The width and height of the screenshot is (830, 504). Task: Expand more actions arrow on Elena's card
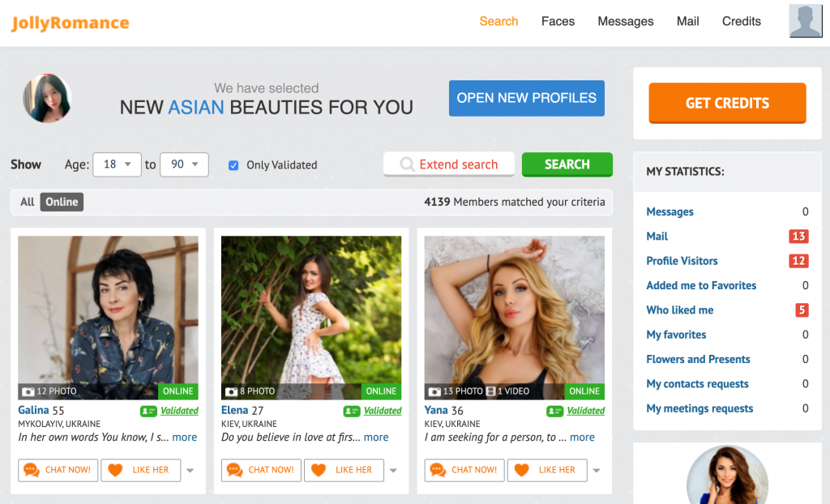pyautogui.click(x=393, y=470)
